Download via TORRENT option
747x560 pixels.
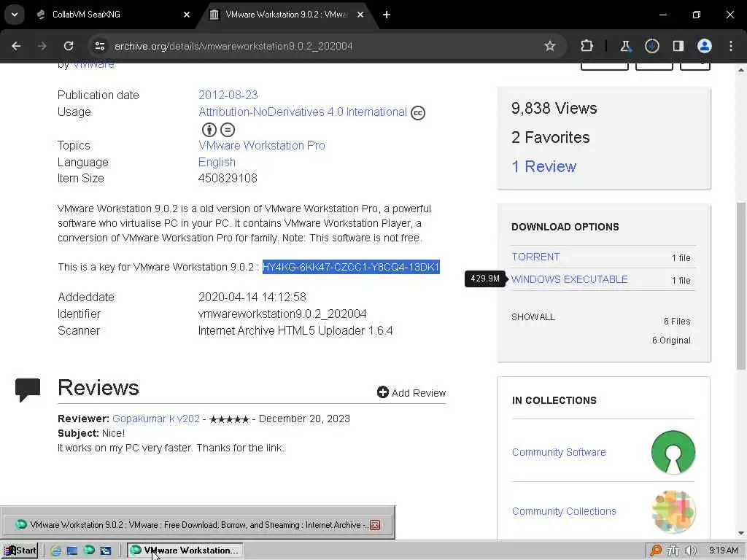(535, 257)
